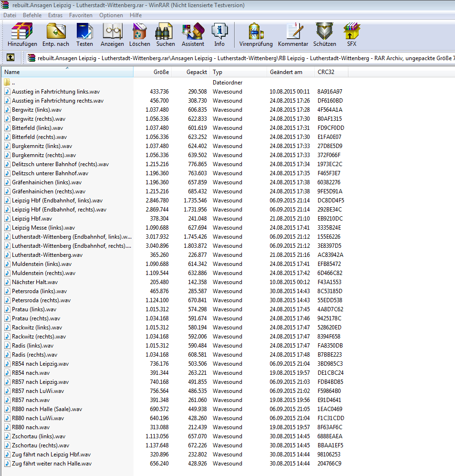
Task: Open the Hilfe menu
Action: pos(135,15)
